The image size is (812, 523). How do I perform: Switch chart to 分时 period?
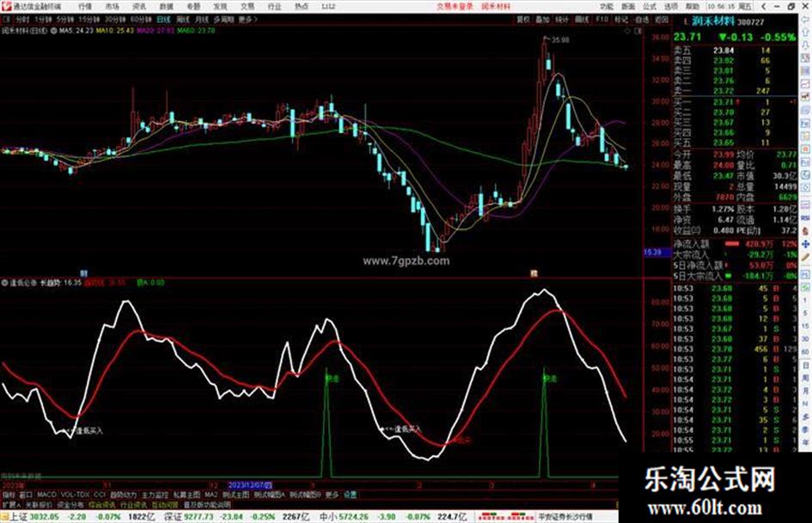tap(22, 19)
